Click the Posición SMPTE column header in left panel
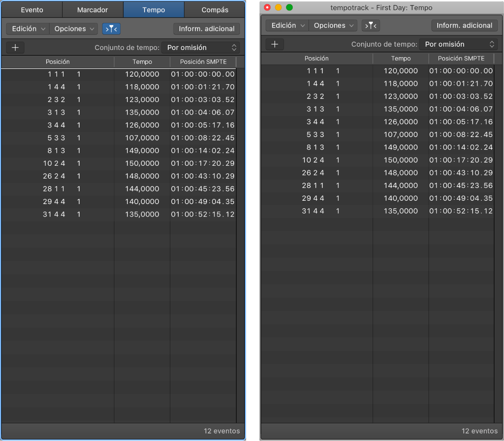Viewport: 504px width, 441px height. [203, 62]
